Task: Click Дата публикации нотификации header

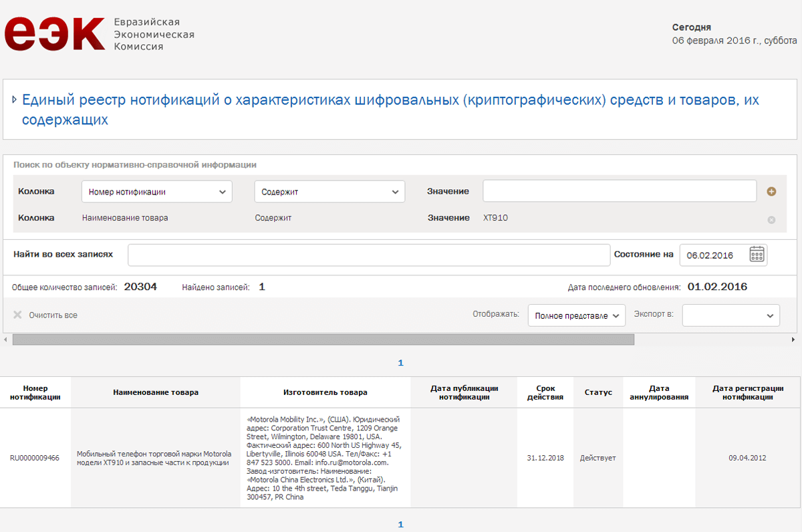Action: point(464,392)
